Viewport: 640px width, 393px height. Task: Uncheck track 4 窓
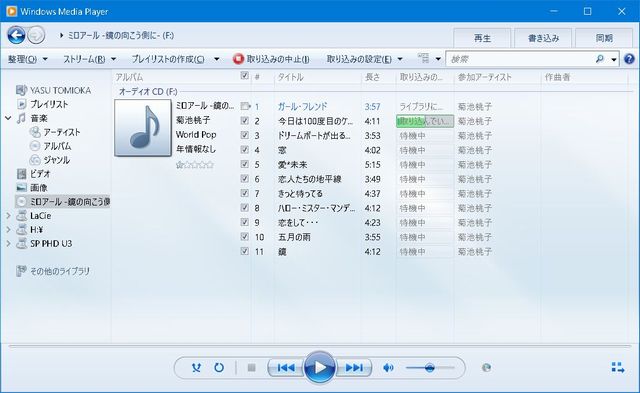coord(244,150)
